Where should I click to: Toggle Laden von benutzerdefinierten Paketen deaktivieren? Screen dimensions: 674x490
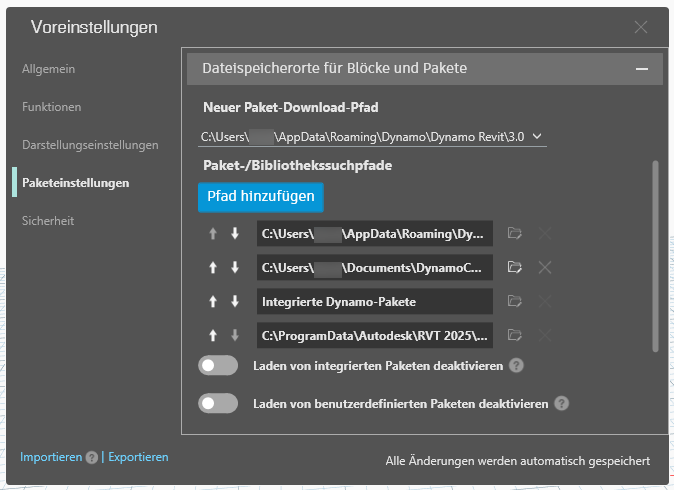coord(218,404)
